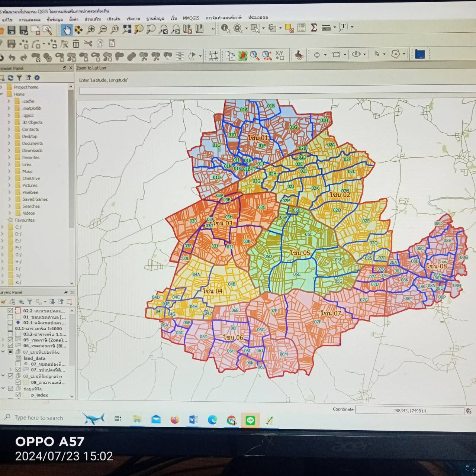Open the MMQGIS menu
This screenshot has width=476, height=476.
[191, 18]
